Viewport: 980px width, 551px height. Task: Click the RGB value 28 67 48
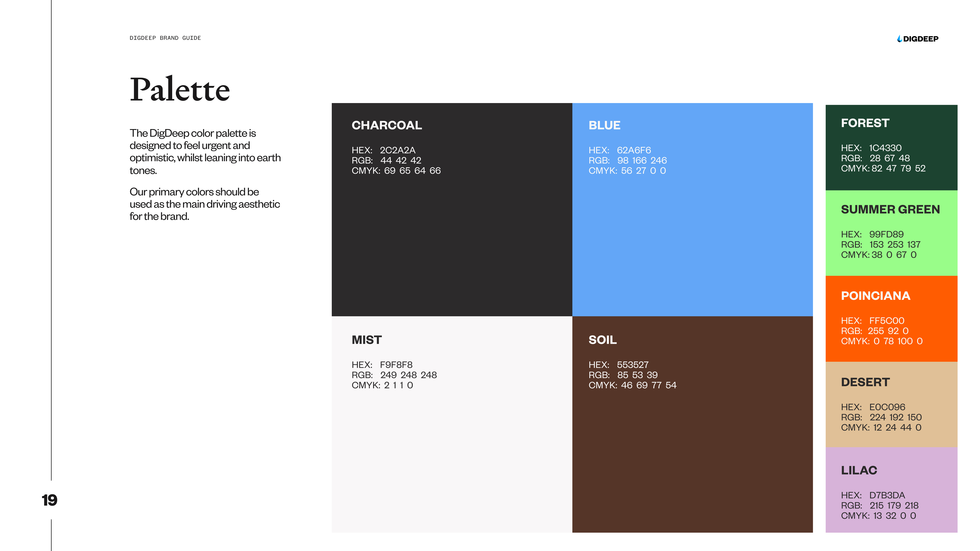890,158
